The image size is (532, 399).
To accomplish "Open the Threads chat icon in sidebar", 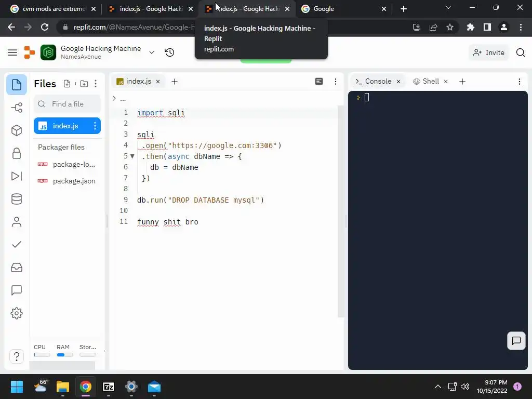I will pos(16,290).
